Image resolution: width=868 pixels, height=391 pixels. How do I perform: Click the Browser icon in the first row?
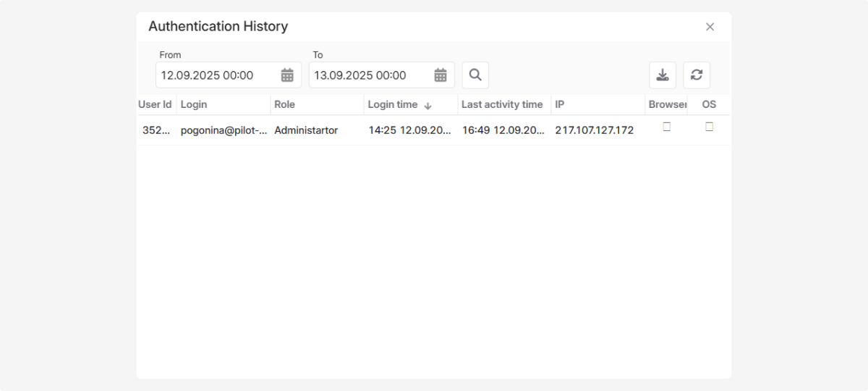(x=667, y=127)
